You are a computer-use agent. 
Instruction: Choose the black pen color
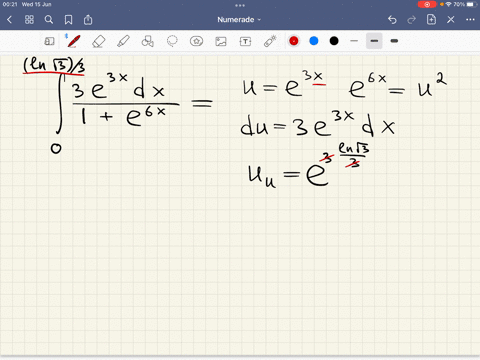[334, 41]
